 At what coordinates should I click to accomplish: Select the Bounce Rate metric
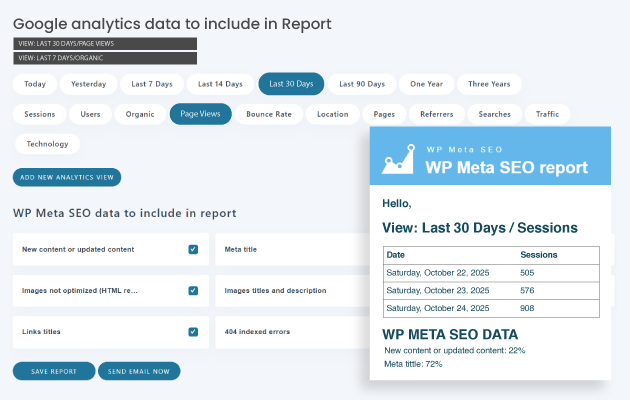click(269, 114)
